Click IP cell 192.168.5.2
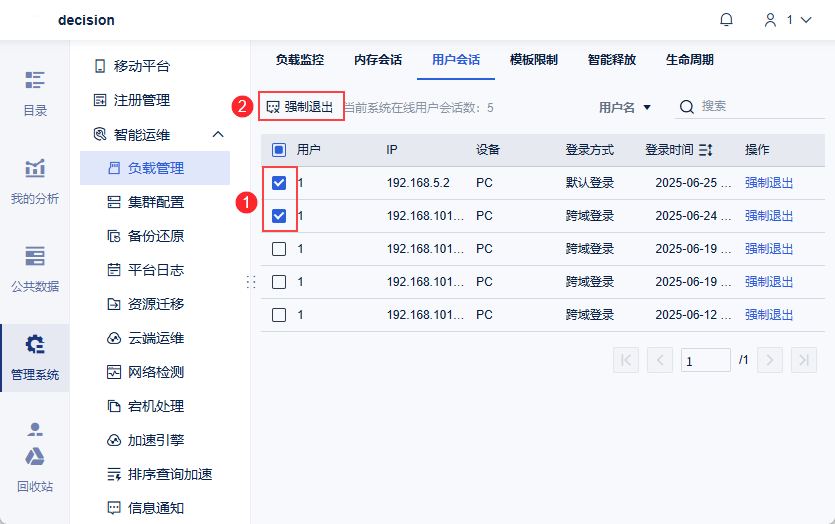The width and height of the screenshot is (835, 524). [x=418, y=183]
